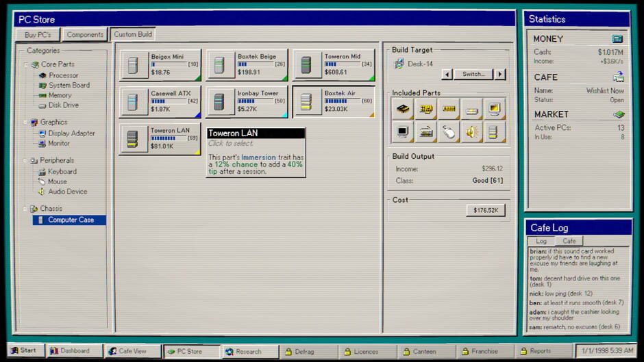Choose the Boxtek Beige case card
The image size is (644, 362).
[x=247, y=65]
